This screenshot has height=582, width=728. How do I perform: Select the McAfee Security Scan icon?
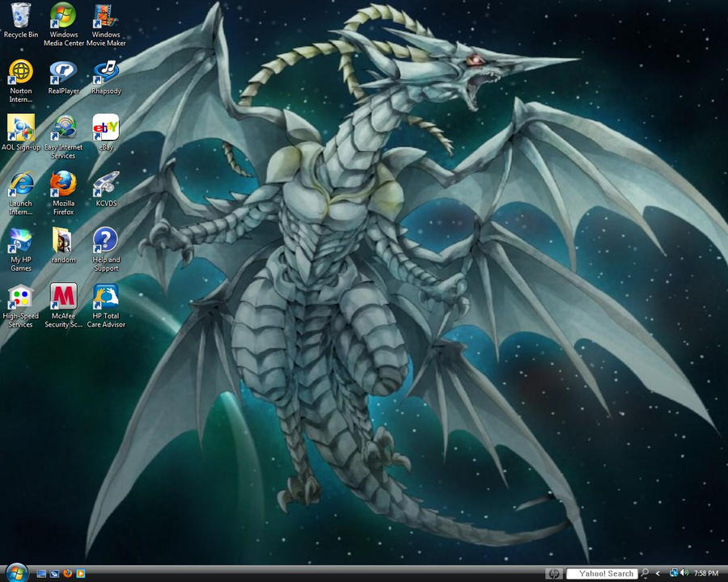tap(64, 306)
